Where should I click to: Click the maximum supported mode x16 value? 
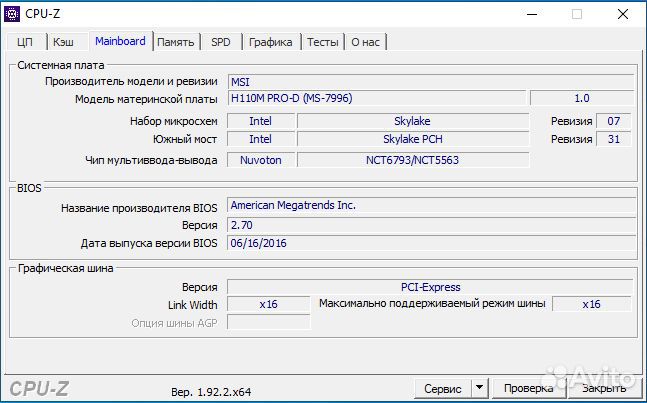click(591, 304)
